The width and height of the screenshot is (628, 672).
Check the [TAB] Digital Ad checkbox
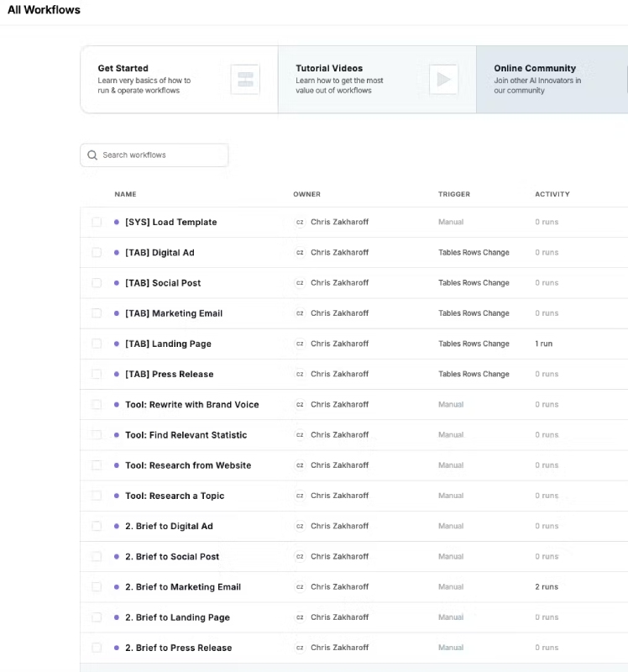[x=97, y=253]
